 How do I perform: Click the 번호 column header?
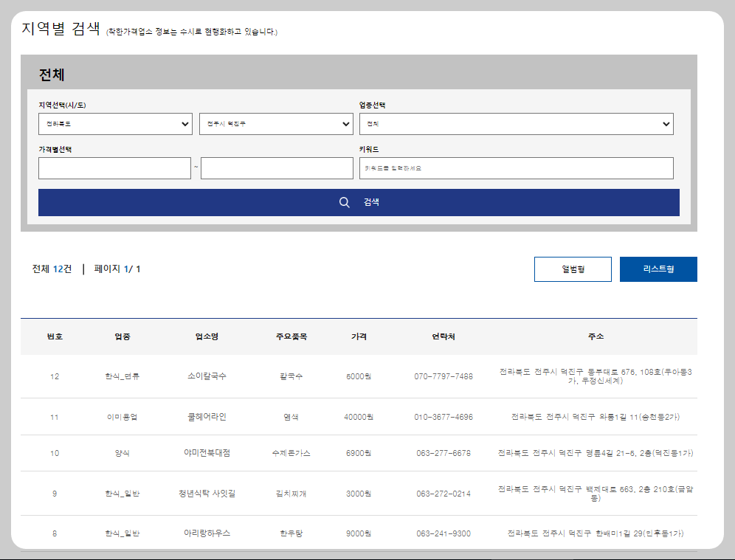tap(55, 336)
